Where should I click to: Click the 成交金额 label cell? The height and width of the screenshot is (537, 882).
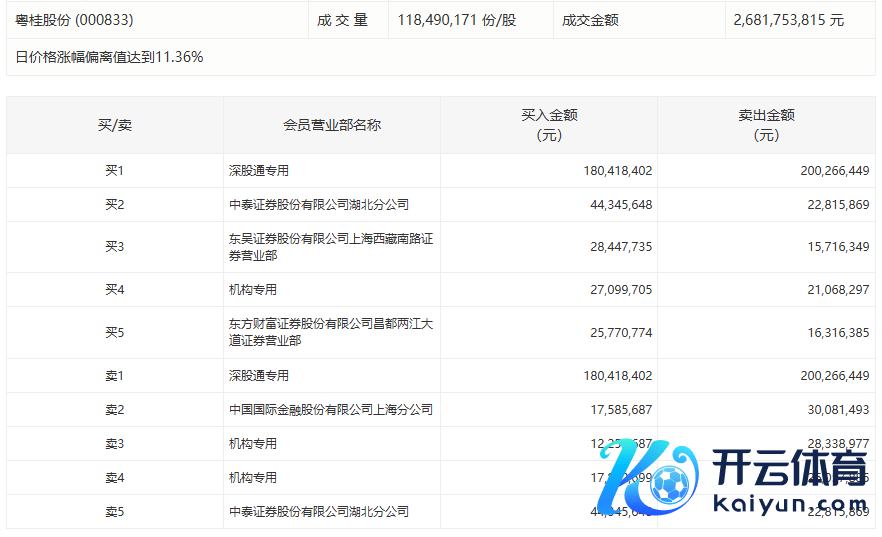pos(590,20)
